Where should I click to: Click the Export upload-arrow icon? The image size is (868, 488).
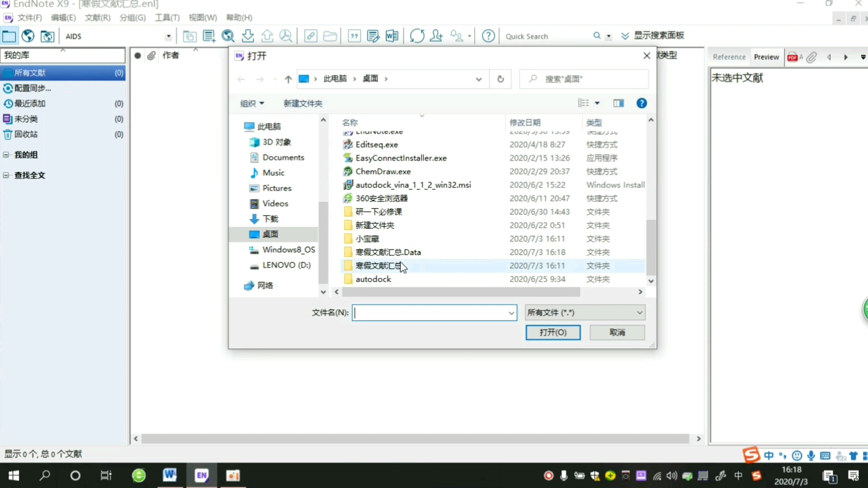tap(267, 36)
